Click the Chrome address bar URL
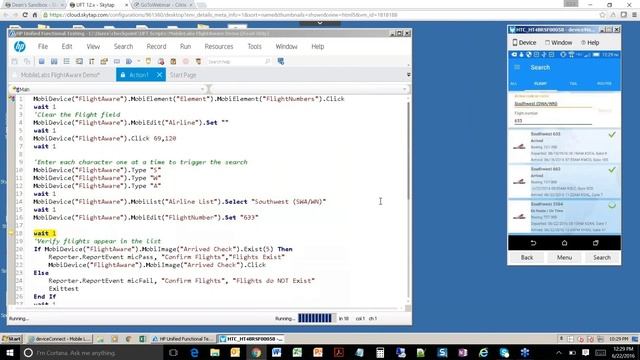 (x=223, y=15)
